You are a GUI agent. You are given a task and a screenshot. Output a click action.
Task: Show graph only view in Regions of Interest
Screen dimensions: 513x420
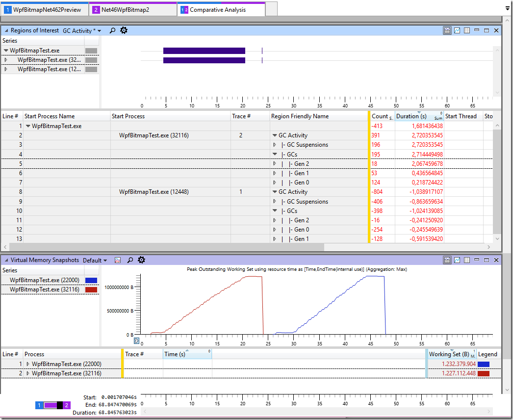click(x=457, y=30)
